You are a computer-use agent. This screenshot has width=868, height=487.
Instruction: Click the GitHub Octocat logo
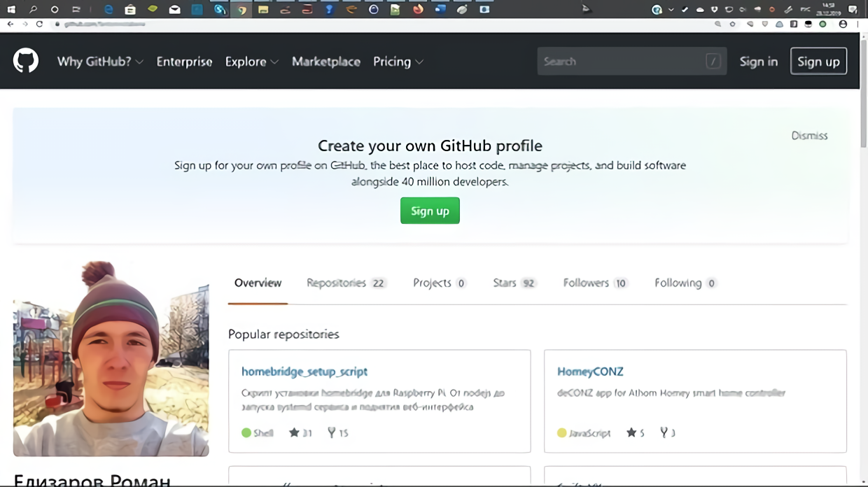coord(26,62)
